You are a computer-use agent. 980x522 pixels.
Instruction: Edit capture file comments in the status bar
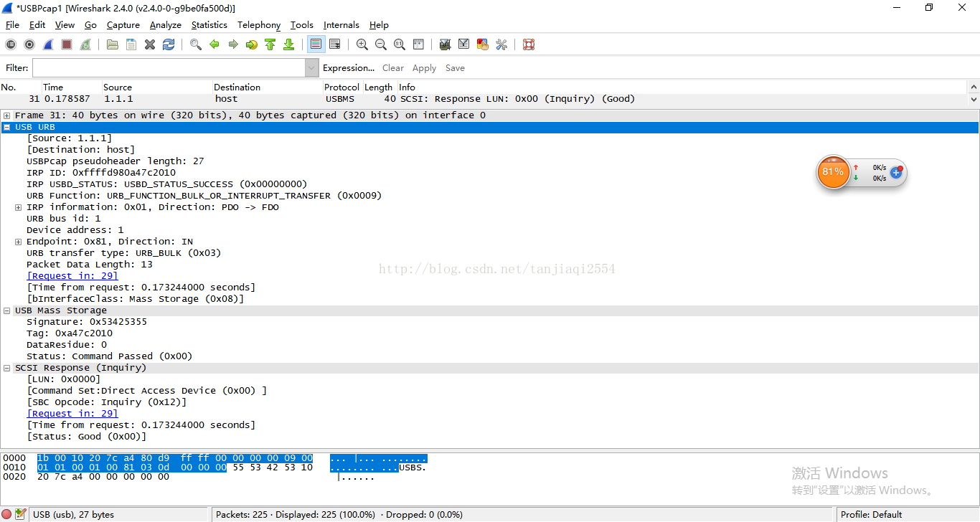(21, 514)
